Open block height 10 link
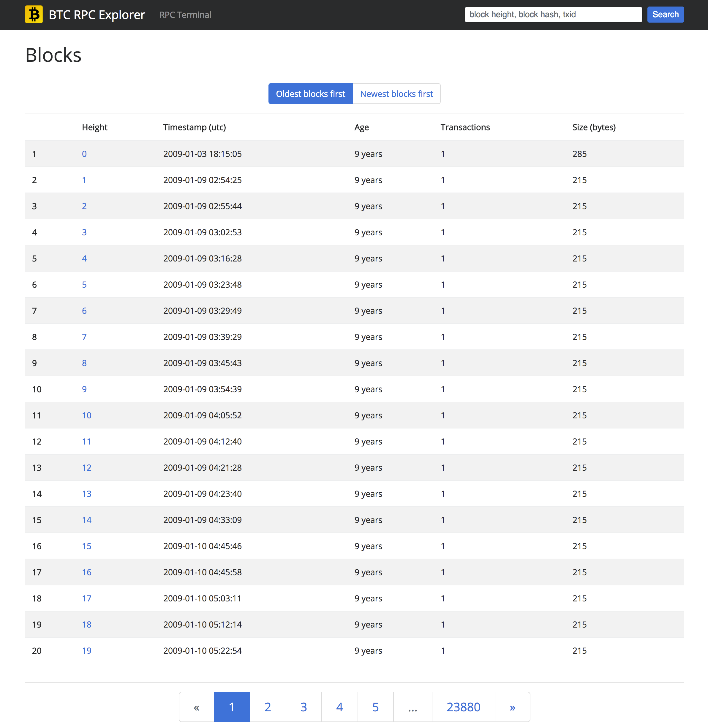The image size is (708, 728). point(87,415)
